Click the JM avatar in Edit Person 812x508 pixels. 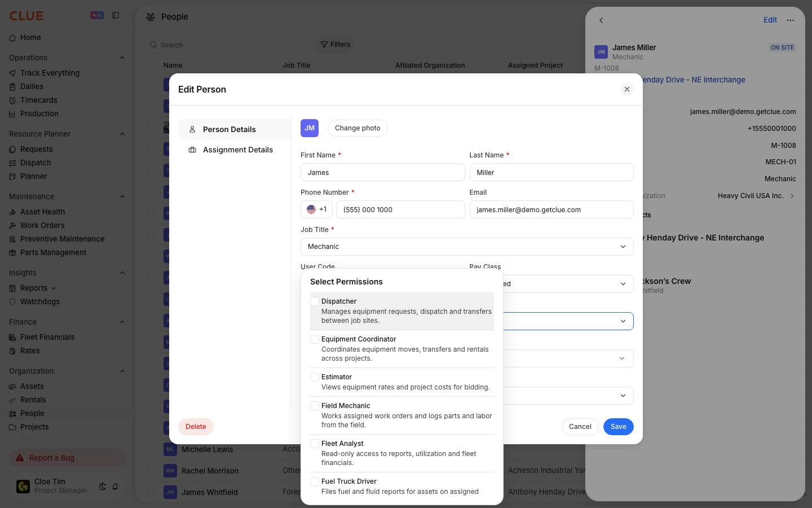pos(310,128)
